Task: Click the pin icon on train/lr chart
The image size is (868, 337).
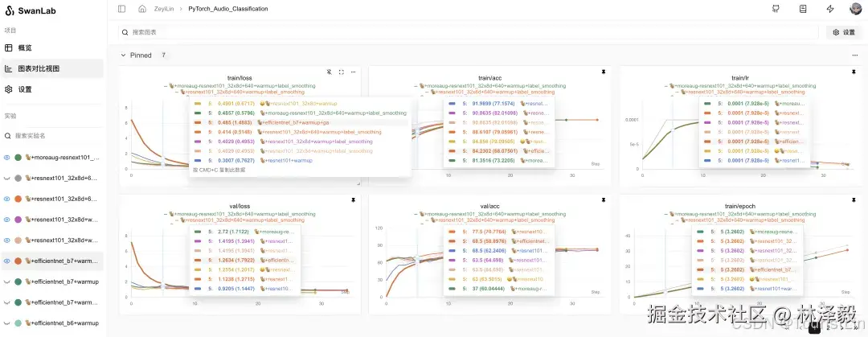Action: tap(854, 72)
